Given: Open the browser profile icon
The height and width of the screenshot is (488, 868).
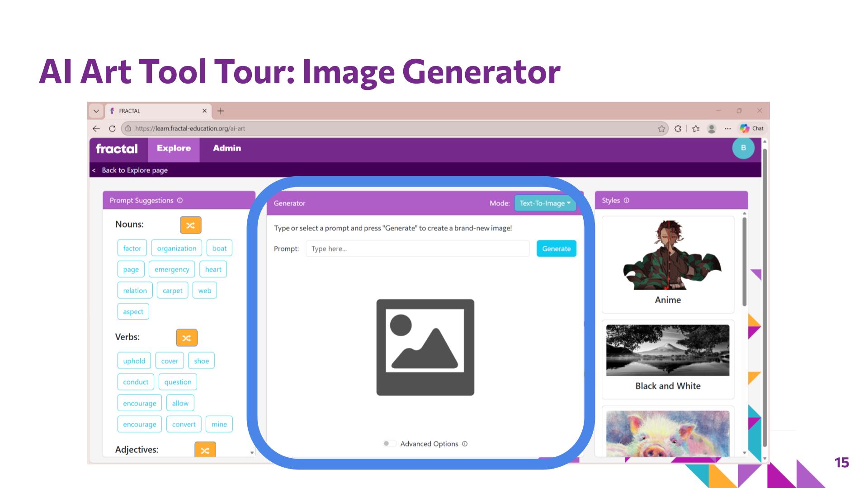Looking at the screenshot, I should pyautogui.click(x=712, y=129).
